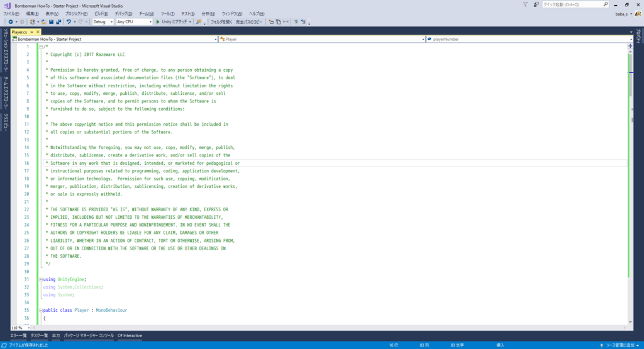Screen dimensions: 644x349
Task: Collapse the using directives at line 31
Action: pyautogui.click(x=41, y=280)
